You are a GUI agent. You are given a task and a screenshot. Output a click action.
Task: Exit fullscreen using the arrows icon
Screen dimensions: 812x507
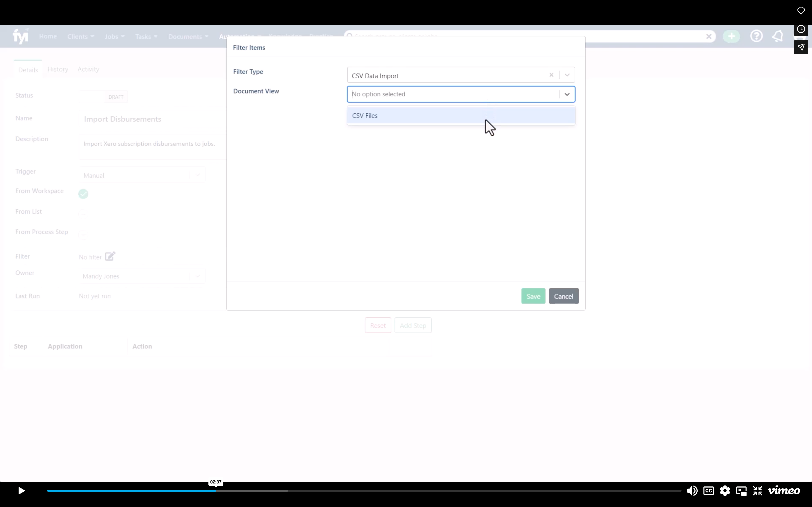[x=758, y=491]
